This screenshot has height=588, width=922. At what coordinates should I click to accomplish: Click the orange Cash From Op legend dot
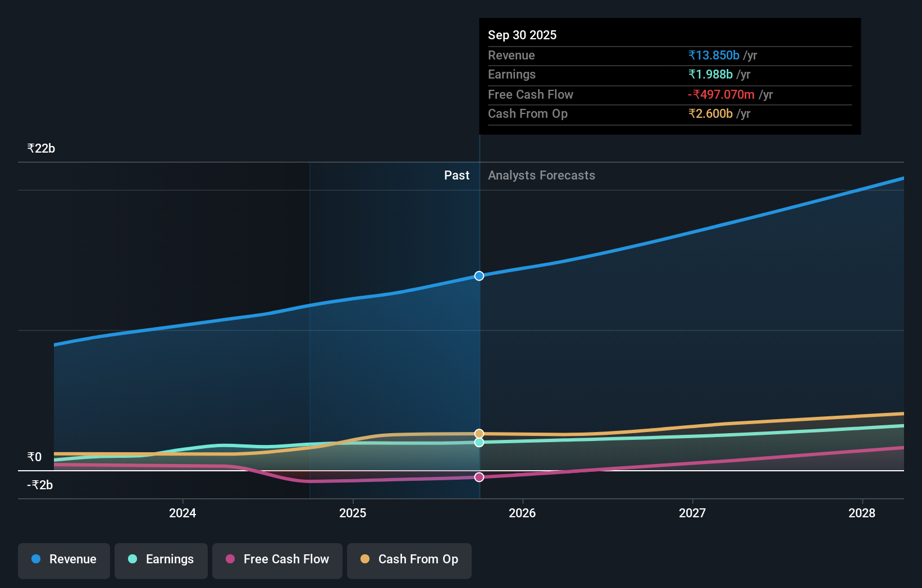(x=365, y=559)
